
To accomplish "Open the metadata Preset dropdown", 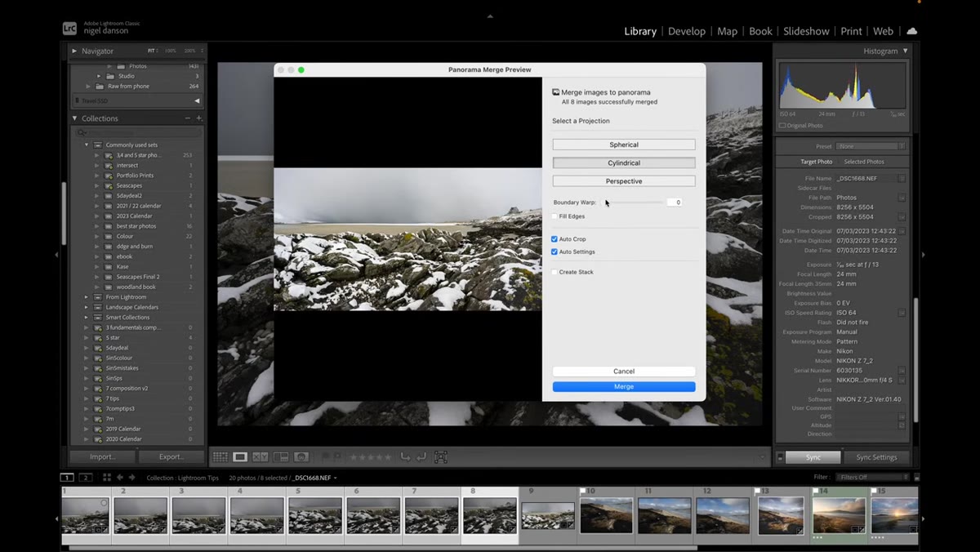I will point(871,146).
